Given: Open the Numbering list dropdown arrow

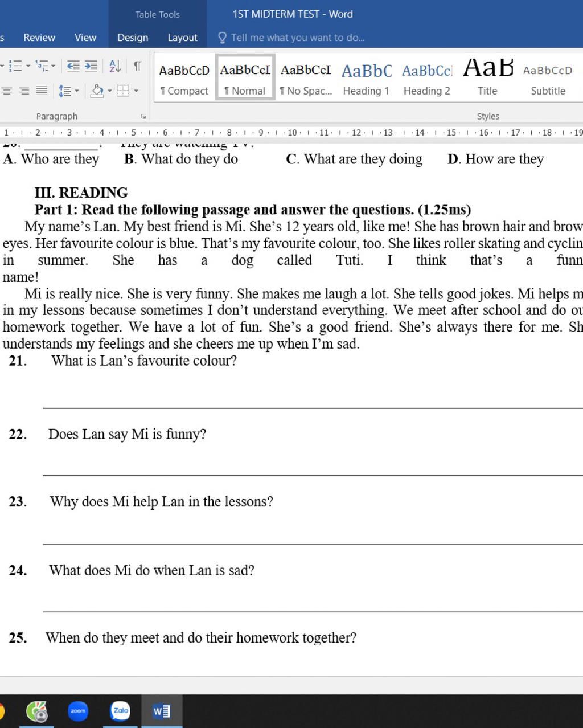Looking at the screenshot, I should pyautogui.click(x=28, y=67).
